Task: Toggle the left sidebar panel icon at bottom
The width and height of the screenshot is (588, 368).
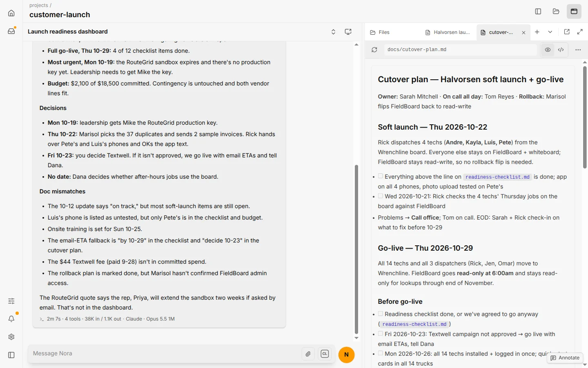Action: [11, 355]
